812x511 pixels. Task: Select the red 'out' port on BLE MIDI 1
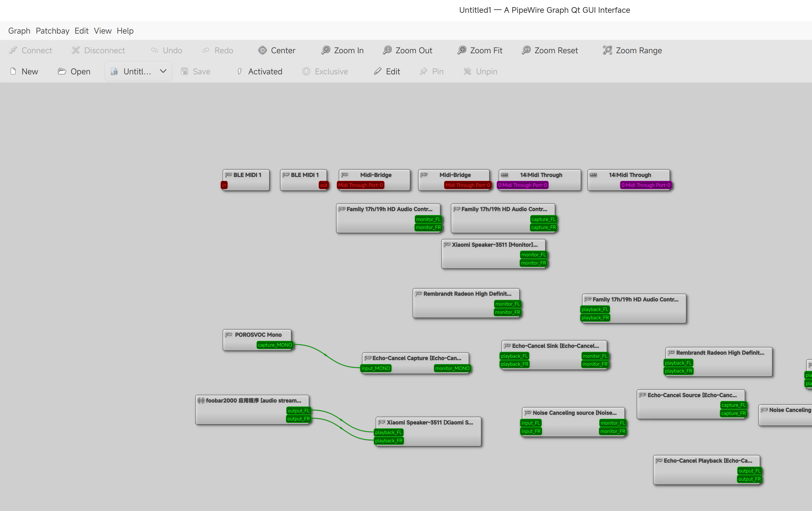324,185
